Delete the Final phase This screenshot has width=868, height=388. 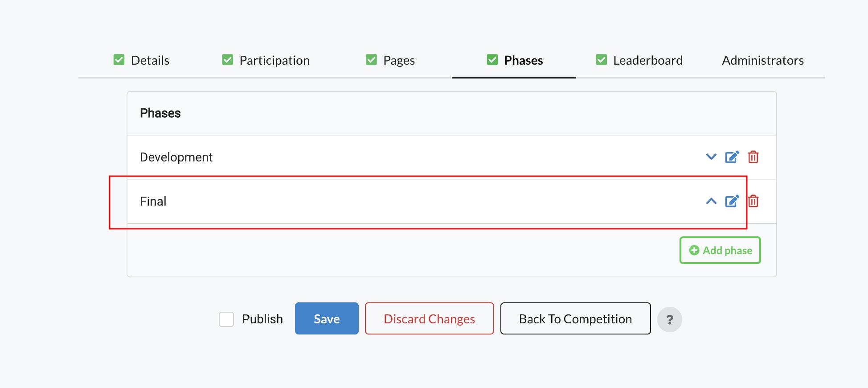tap(753, 201)
